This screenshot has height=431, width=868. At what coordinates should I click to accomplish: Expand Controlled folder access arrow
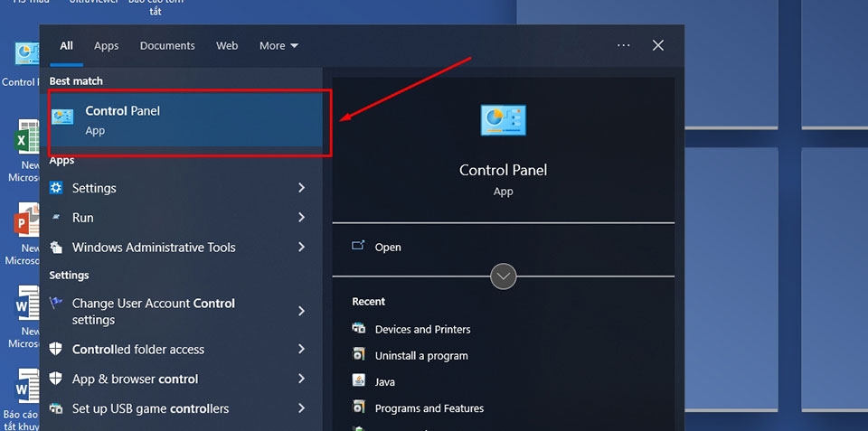pos(302,349)
